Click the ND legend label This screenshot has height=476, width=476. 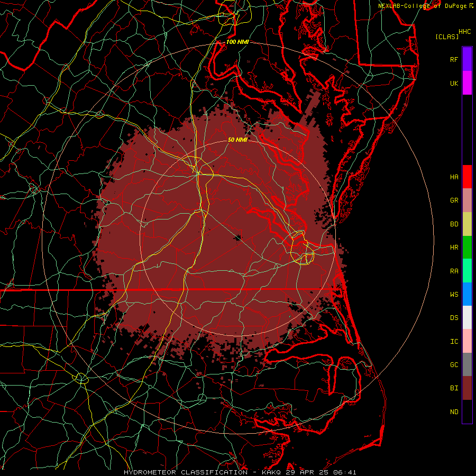click(x=454, y=412)
